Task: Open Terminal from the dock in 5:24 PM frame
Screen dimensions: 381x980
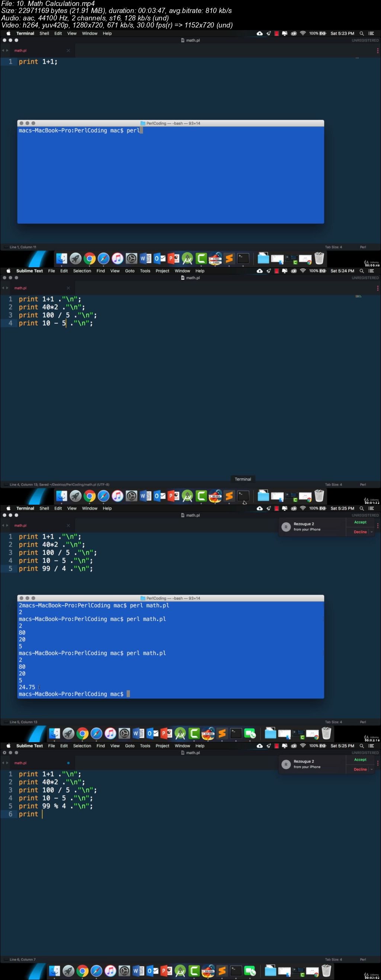Action: click(x=243, y=496)
